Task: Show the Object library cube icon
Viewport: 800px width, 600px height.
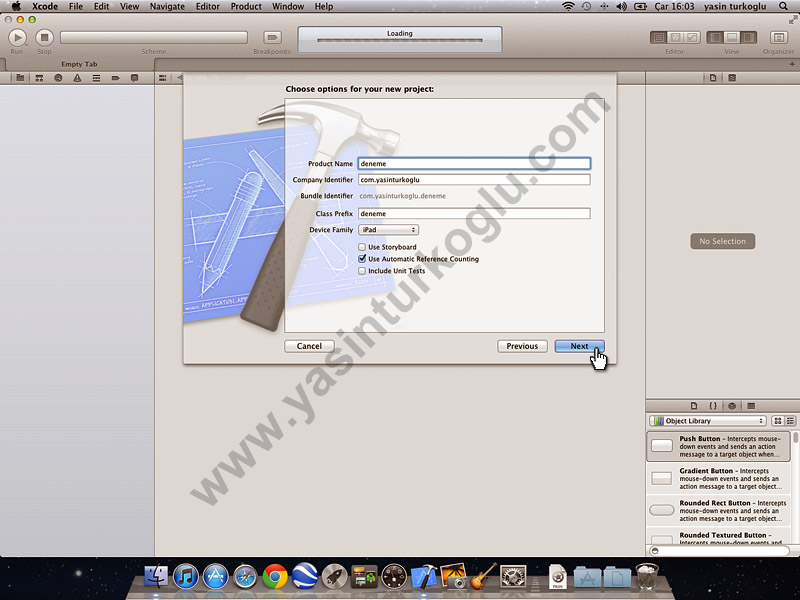Action: pyautogui.click(x=732, y=406)
